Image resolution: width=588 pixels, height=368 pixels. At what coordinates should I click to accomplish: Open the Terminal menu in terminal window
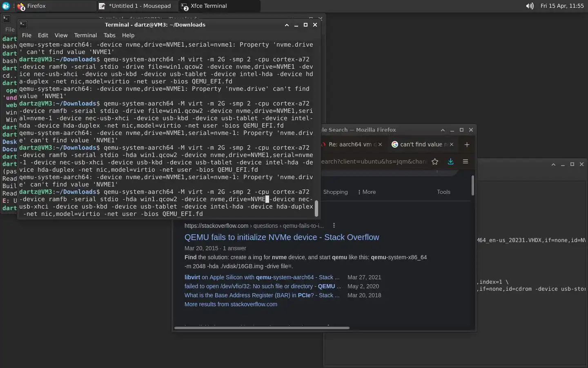click(85, 35)
